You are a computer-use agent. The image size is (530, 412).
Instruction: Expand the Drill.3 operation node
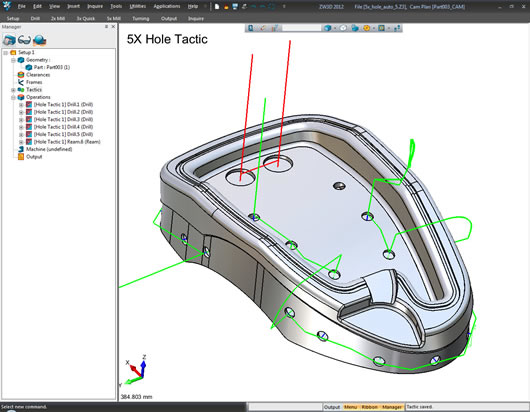(x=21, y=120)
